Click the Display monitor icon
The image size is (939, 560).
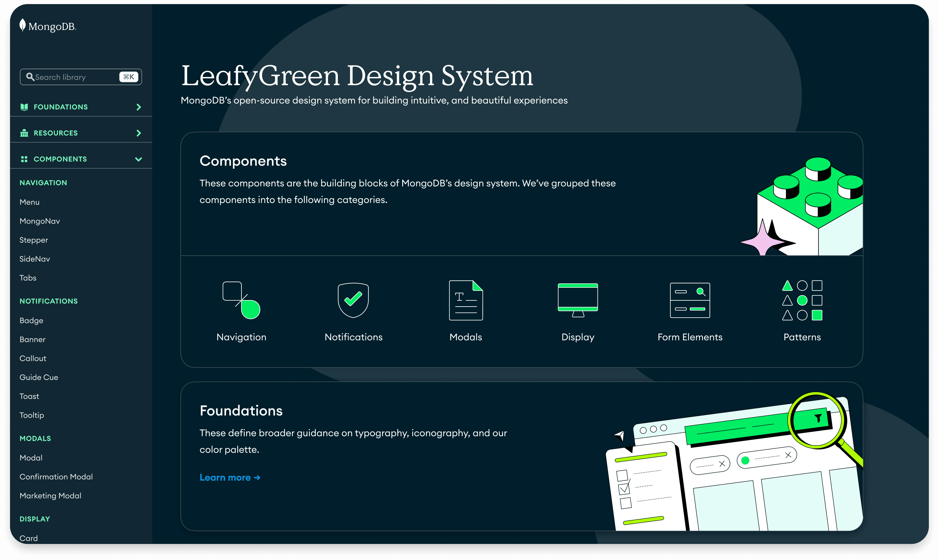(578, 300)
